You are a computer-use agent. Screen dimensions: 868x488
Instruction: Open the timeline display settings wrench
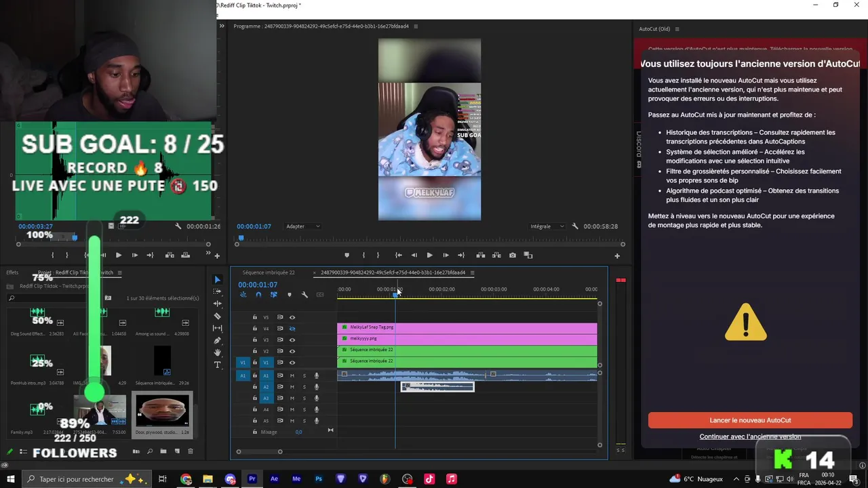[304, 295]
